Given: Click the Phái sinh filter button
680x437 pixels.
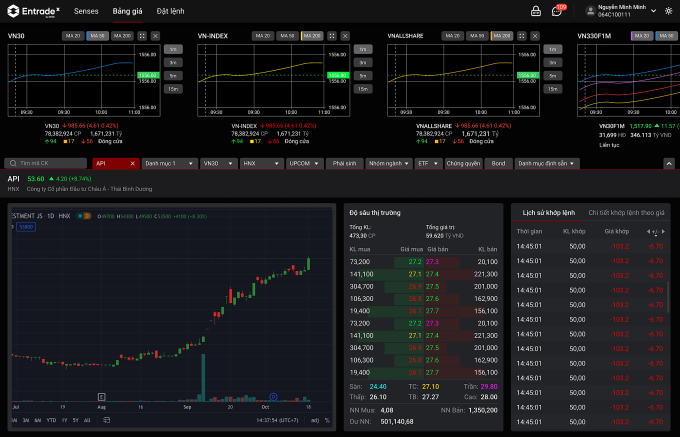Looking at the screenshot, I should coord(344,162).
